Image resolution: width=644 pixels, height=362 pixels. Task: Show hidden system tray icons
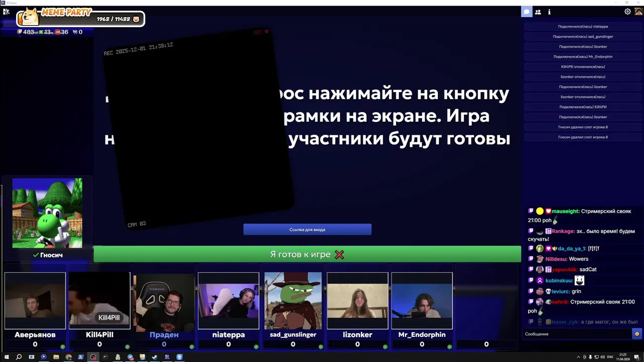tap(579, 357)
